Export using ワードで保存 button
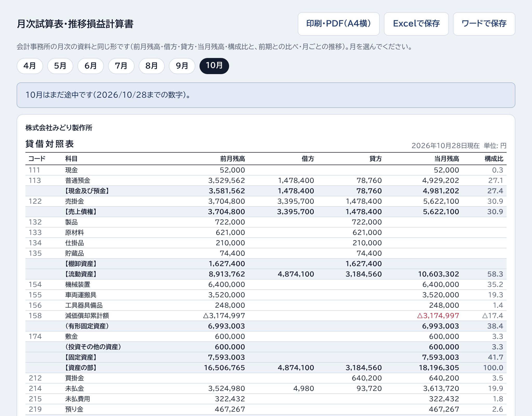532x416 pixels. (x=484, y=24)
